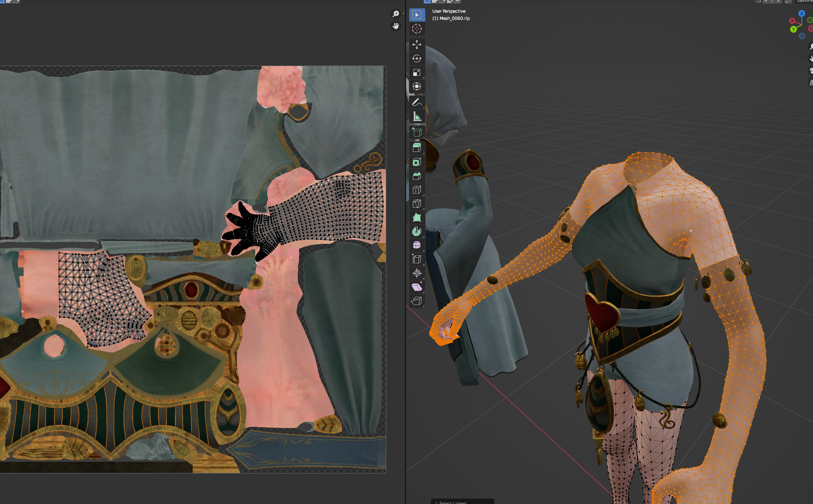
Task: Click the UV editor zoom magnifier icon
Action: click(396, 14)
